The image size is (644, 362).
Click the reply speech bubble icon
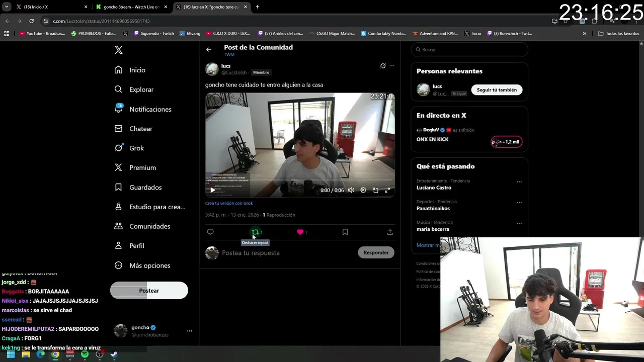pyautogui.click(x=210, y=232)
